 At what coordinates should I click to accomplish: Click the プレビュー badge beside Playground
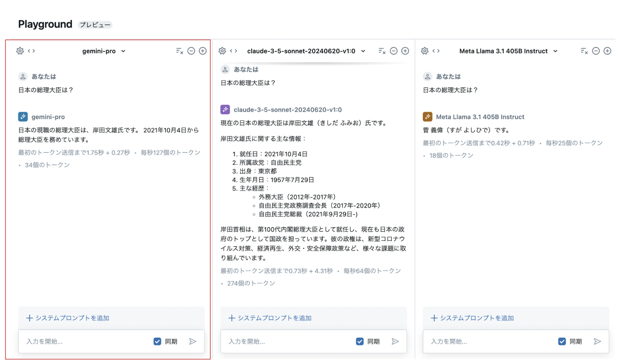[95, 25]
